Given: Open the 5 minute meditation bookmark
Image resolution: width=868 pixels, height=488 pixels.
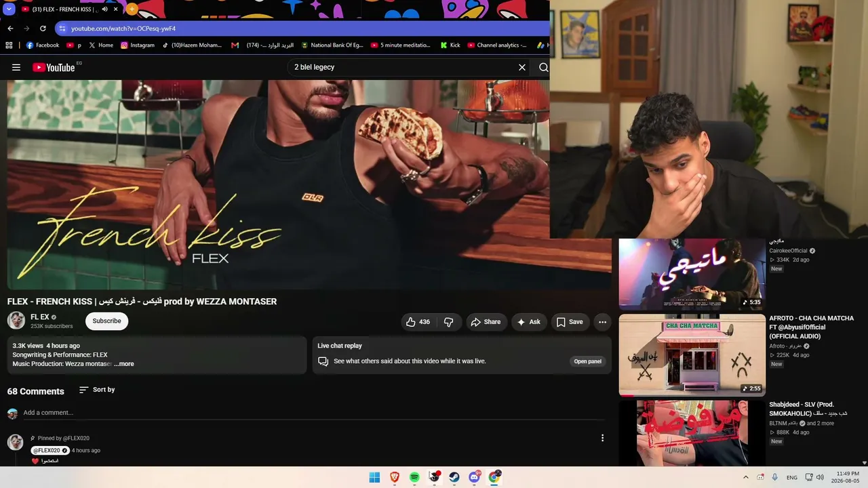Looking at the screenshot, I should click(401, 45).
